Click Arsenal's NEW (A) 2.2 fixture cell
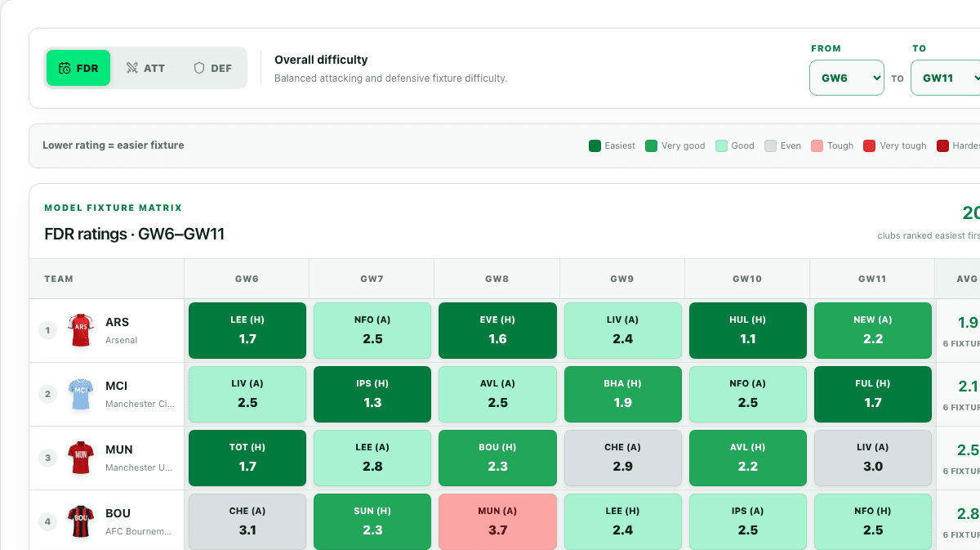980x550 pixels. 873,330
